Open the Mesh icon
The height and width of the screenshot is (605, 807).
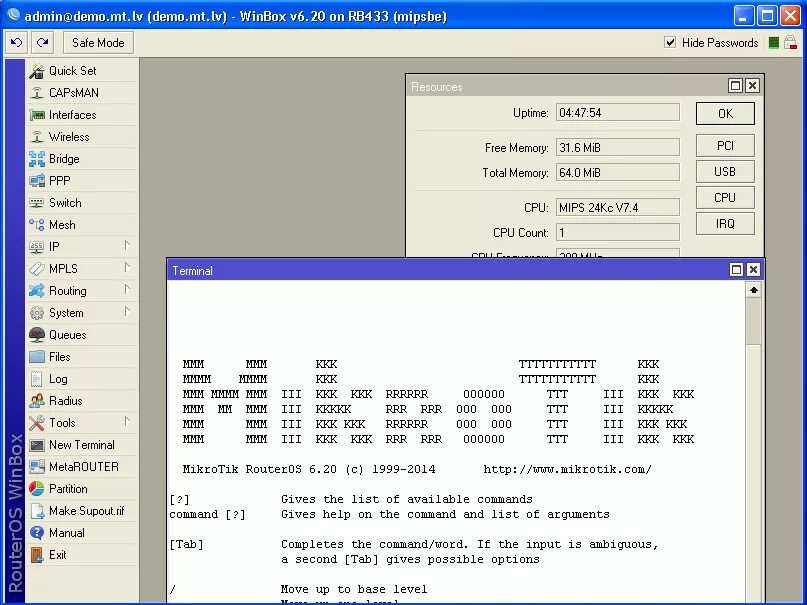click(37, 225)
